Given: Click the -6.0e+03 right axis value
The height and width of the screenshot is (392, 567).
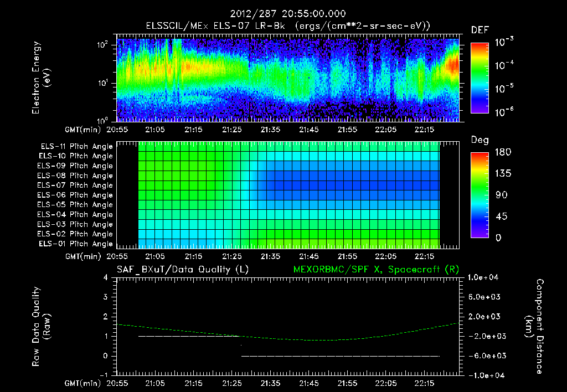Looking at the screenshot, I should tap(484, 356).
